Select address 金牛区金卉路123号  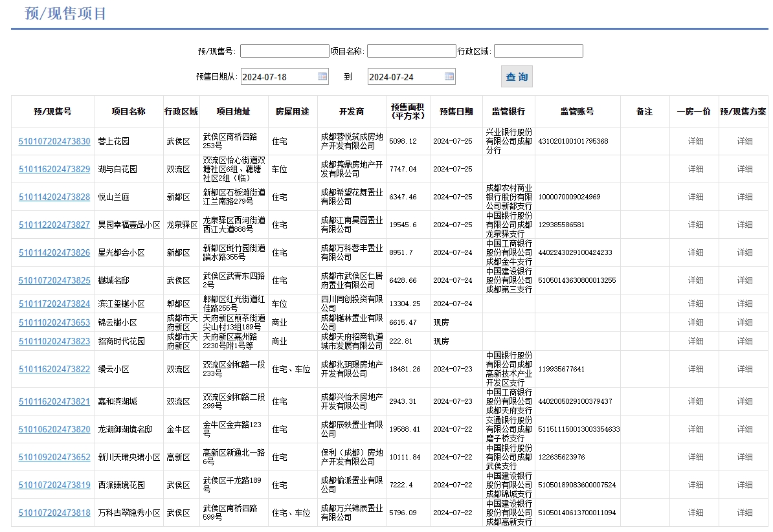click(x=232, y=430)
